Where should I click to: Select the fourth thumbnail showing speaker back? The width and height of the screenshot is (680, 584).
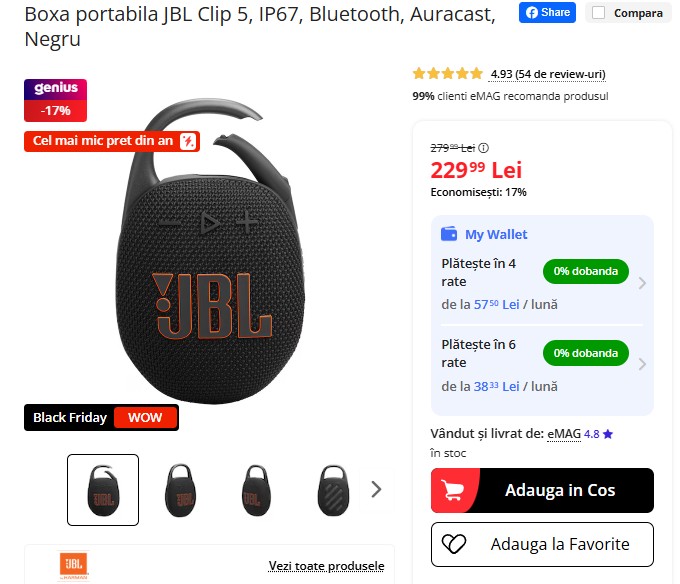333,490
